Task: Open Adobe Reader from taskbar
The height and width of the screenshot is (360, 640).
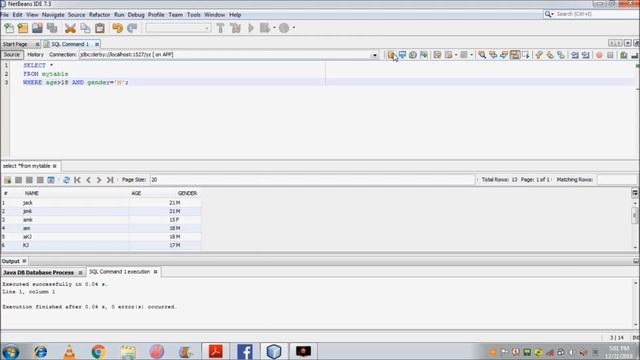Action: (216, 351)
